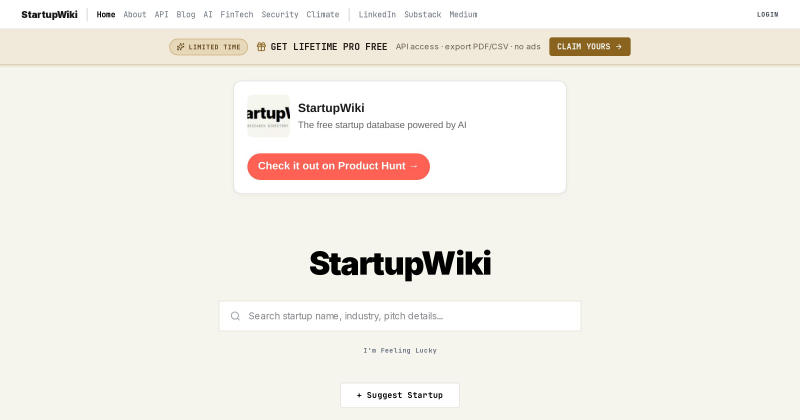Click the StartupWiki Product Hunt logo thumbnail
800x420 pixels.
tap(268, 116)
